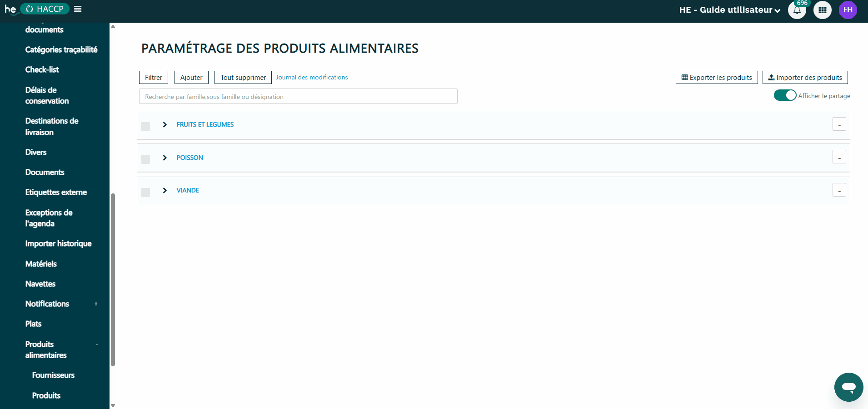This screenshot has height=409, width=868.
Task: Check the VIANDE checkbox
Action: tap(145, 192)
